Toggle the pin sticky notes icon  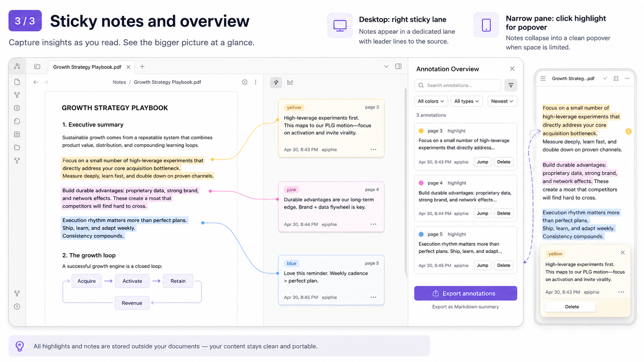click(276, 82)
